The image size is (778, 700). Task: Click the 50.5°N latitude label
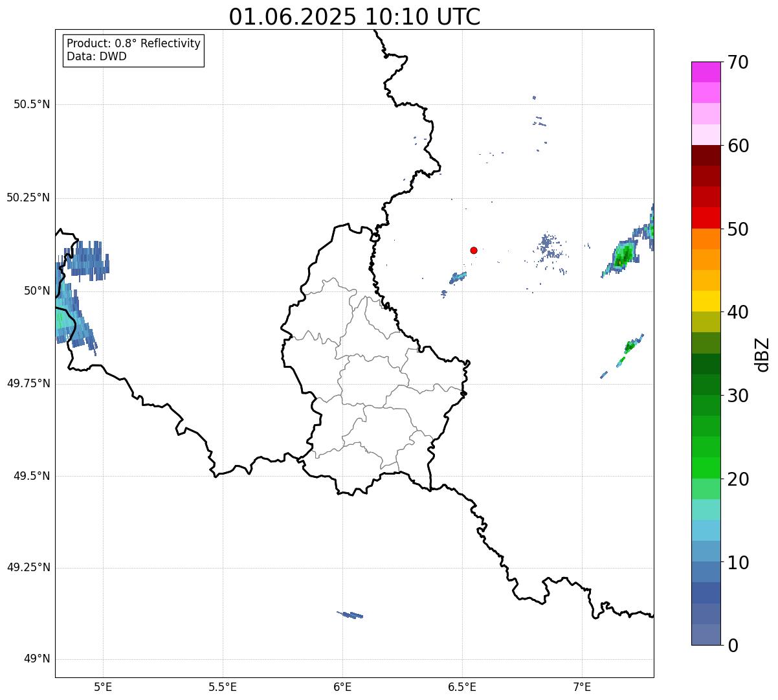pyautogui.click(x=32, y=104)
